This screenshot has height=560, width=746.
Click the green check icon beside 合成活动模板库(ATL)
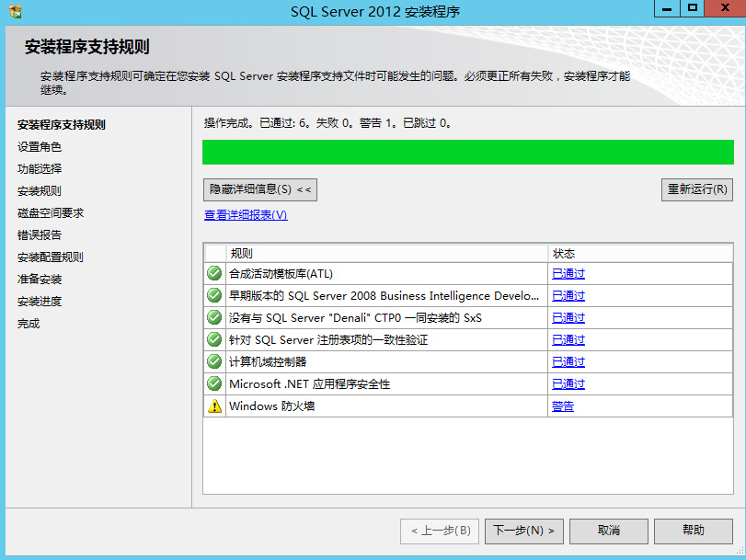tap(213, 271)
